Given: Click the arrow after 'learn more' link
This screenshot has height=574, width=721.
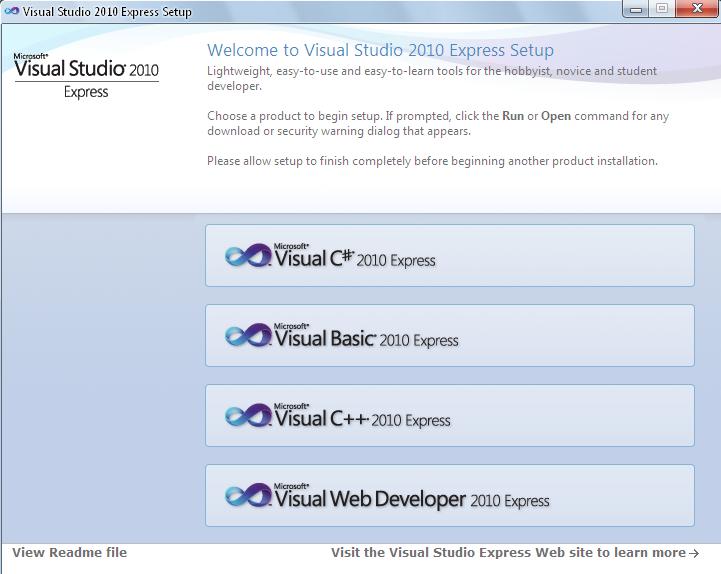Looking at the screenshot, I should (694, 553).
